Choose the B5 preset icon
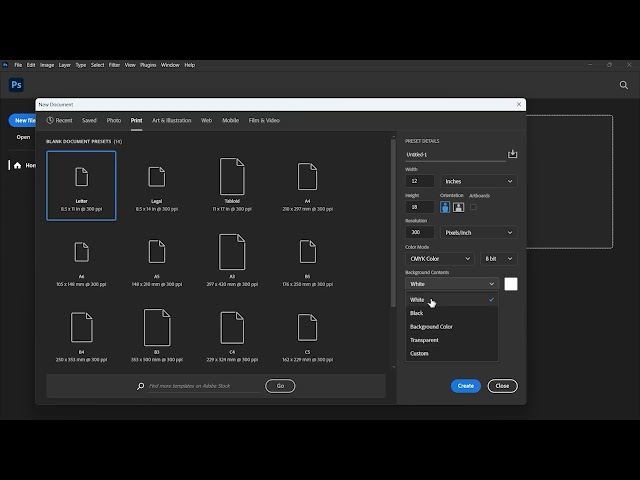The width and height of the screenshot is (640, 480). pos(308,251)
